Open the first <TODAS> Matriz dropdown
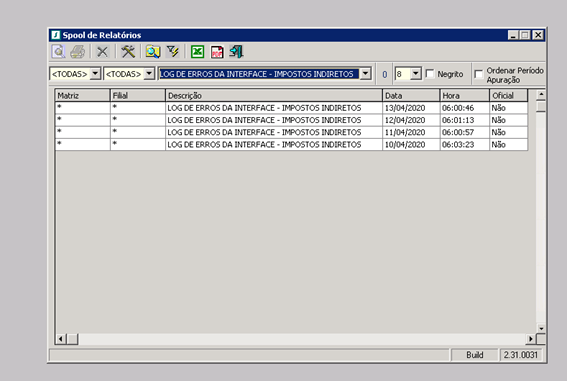The width and height of the screenshot is (567, 381). pyautogui.click(x=95, y=74)
